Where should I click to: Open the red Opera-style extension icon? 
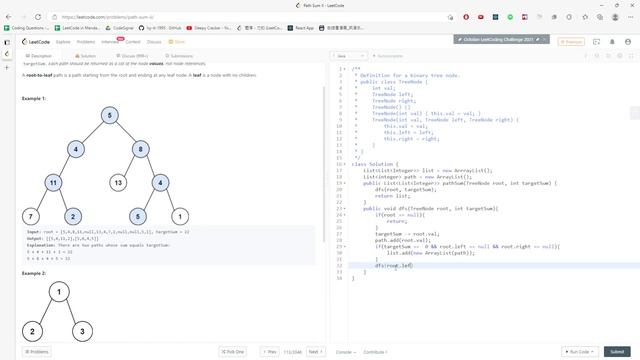coord(466,17)
